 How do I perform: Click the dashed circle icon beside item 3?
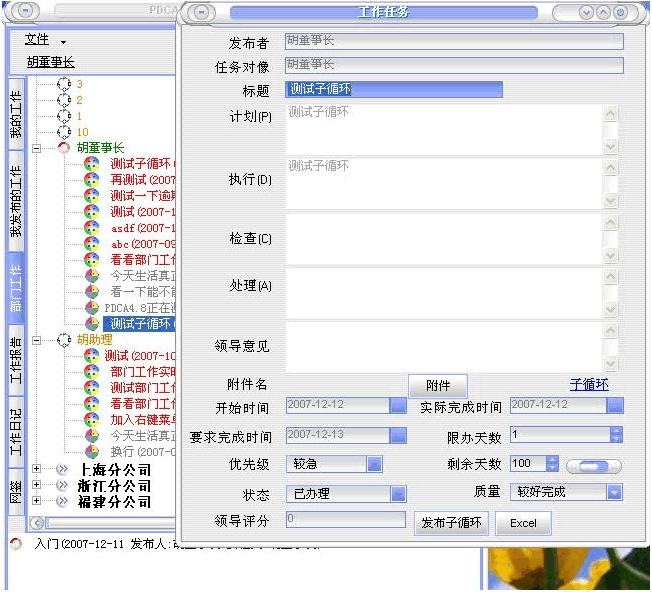[x=64, y=84]
